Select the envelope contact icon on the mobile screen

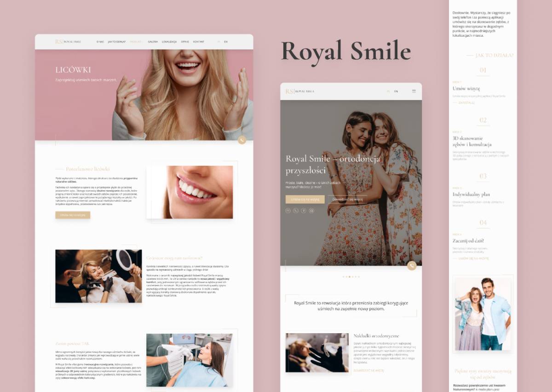287,210
